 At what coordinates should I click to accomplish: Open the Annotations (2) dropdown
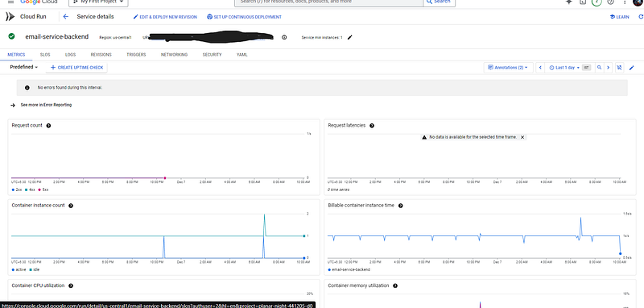509,68
